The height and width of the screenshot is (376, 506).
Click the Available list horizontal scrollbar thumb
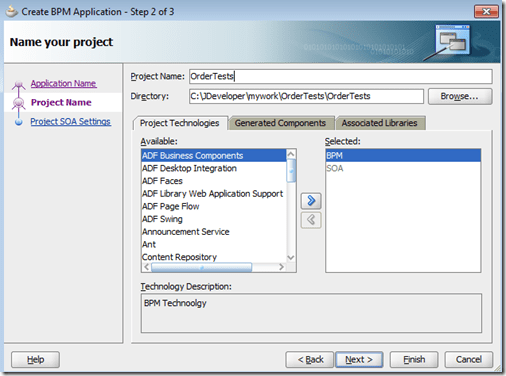coord(201,267)
